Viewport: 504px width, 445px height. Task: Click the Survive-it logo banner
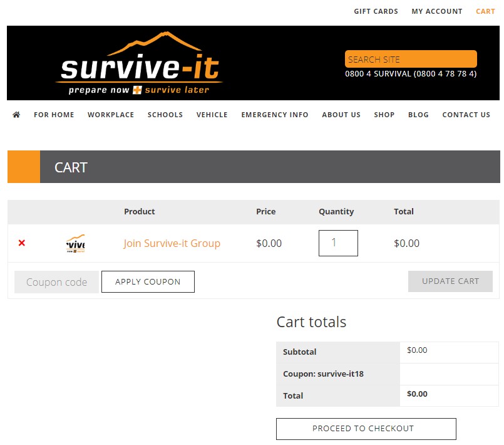coord(140,63)
